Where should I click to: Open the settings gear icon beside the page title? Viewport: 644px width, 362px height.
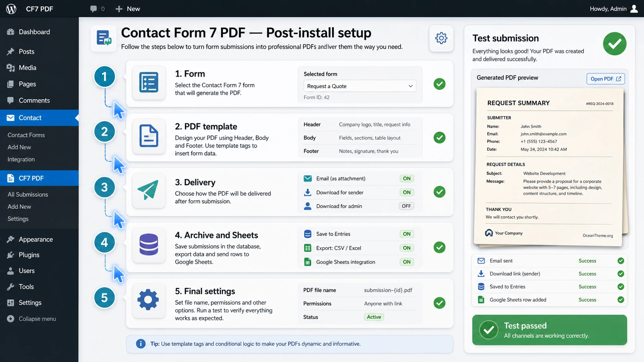click(x=441, y=38)
